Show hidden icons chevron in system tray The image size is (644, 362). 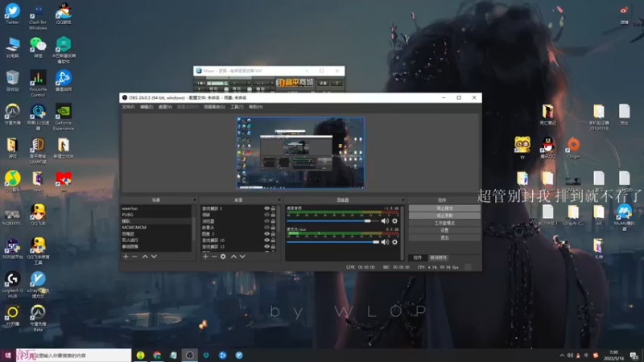(562, 356)
